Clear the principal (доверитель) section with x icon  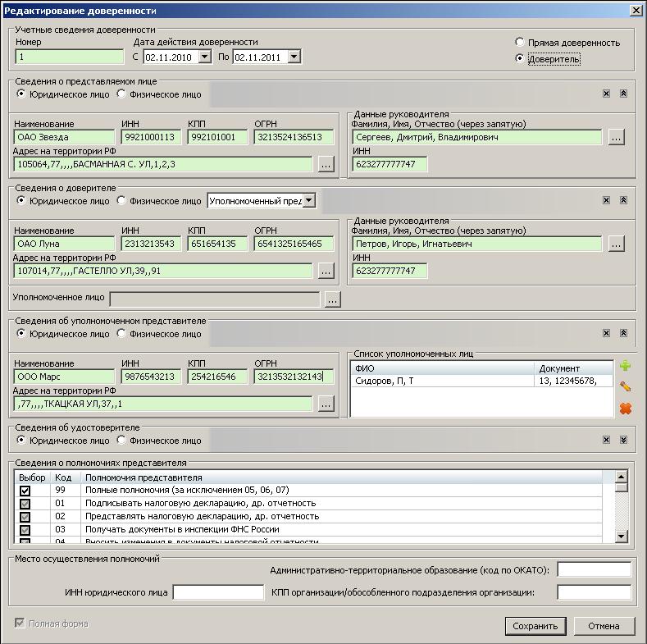coord(606,200)
